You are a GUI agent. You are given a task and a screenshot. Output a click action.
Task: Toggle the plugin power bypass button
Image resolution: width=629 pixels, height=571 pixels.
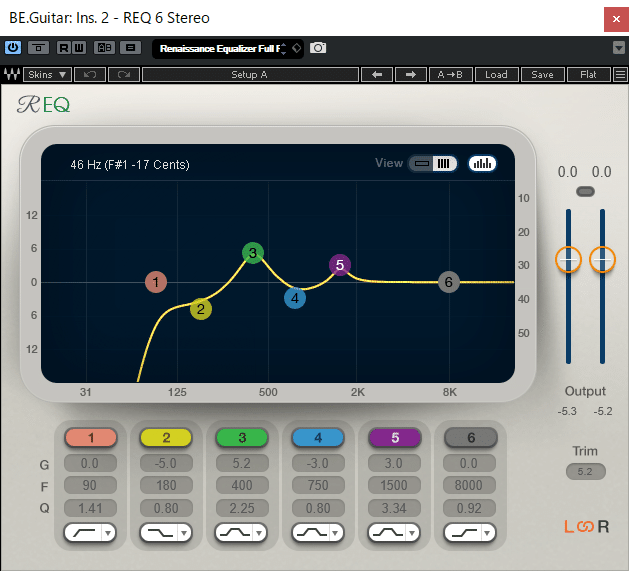click(13, 48)
